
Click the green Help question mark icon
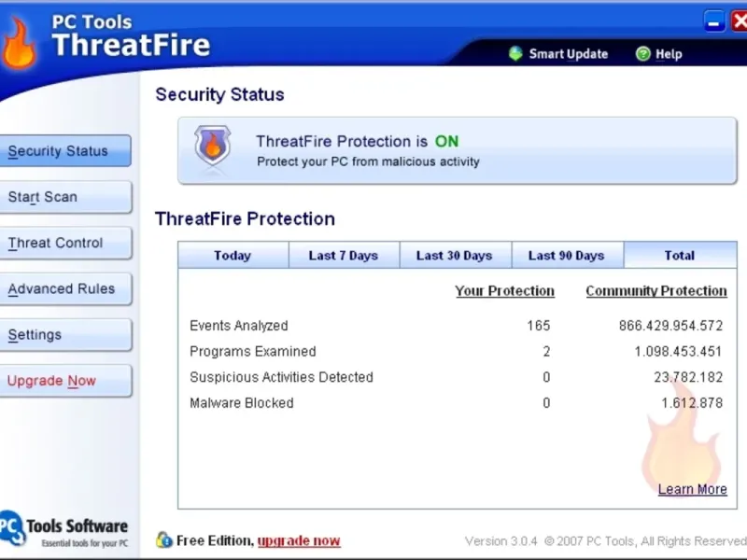tap(642, 54)
